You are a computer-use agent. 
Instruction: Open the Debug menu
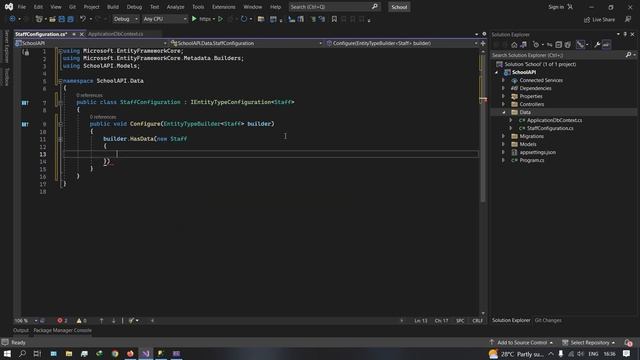(134, 7)
